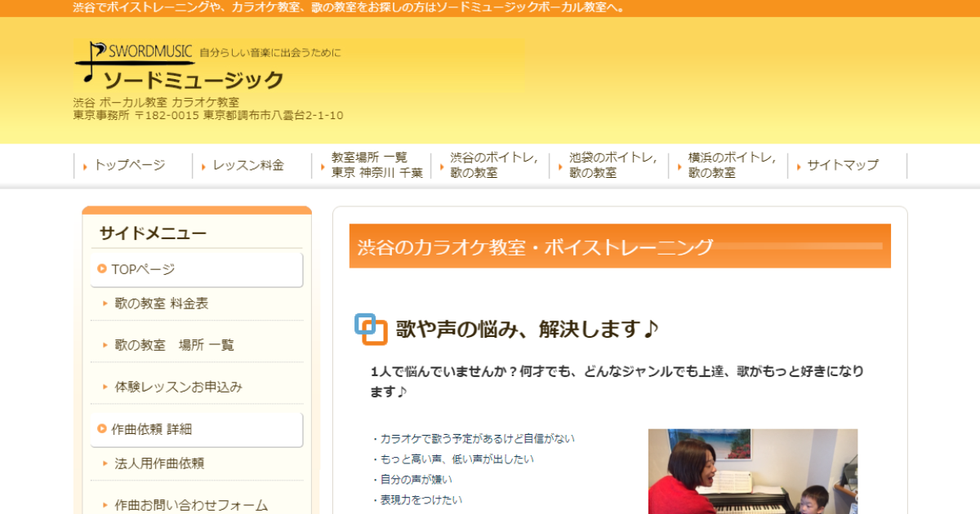Click the 渋谷のカラオケ教室・ボイストレーニング heading banner
The height and width of the screenshot is (514, 980).
pos(620,246)
